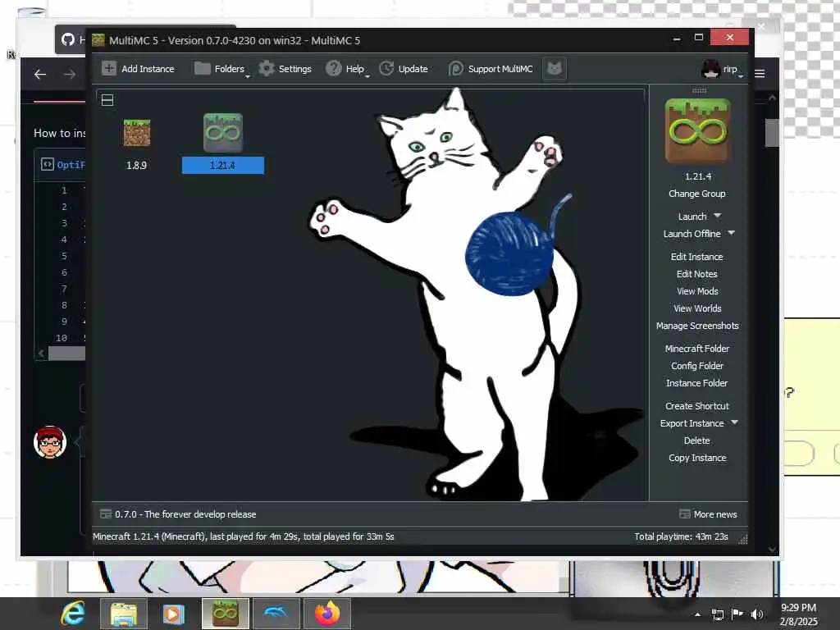Expand the Launch dropdown arrow
The height and width of the screenshot is (630, 840).
click(x=717, y=216)
